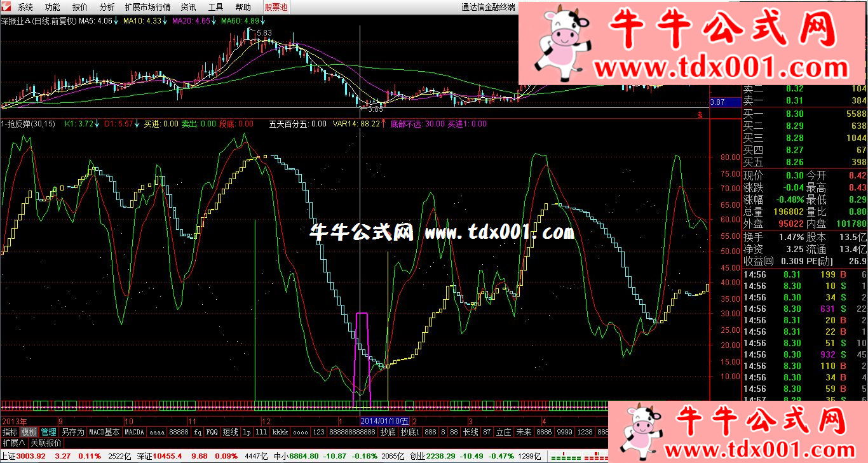Select the aaaa indicator tab
868x463 pixels.
[157, 432]
